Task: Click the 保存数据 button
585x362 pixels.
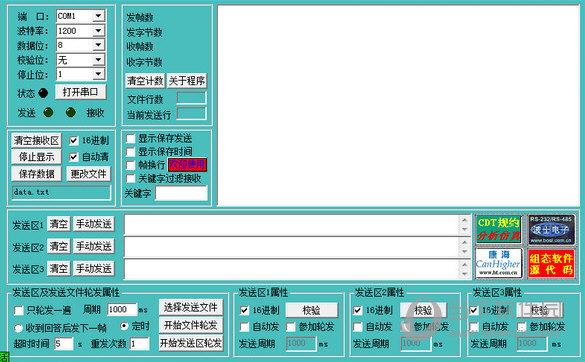Action: (x=36, y=174)
